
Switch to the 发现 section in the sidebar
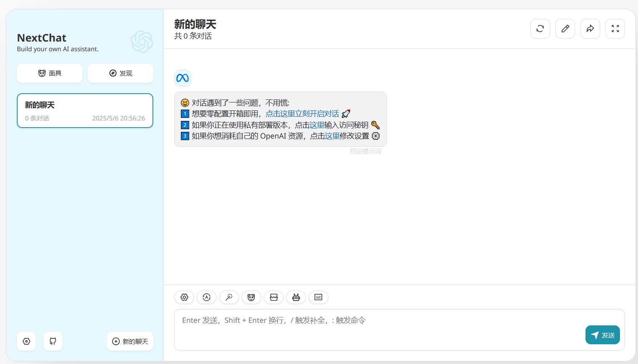(x=121, y=73)
